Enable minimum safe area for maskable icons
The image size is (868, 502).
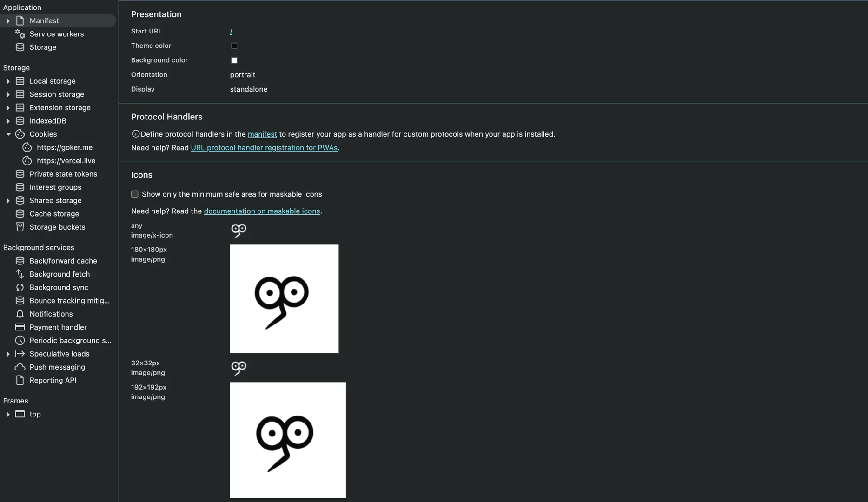coord(134,194)
